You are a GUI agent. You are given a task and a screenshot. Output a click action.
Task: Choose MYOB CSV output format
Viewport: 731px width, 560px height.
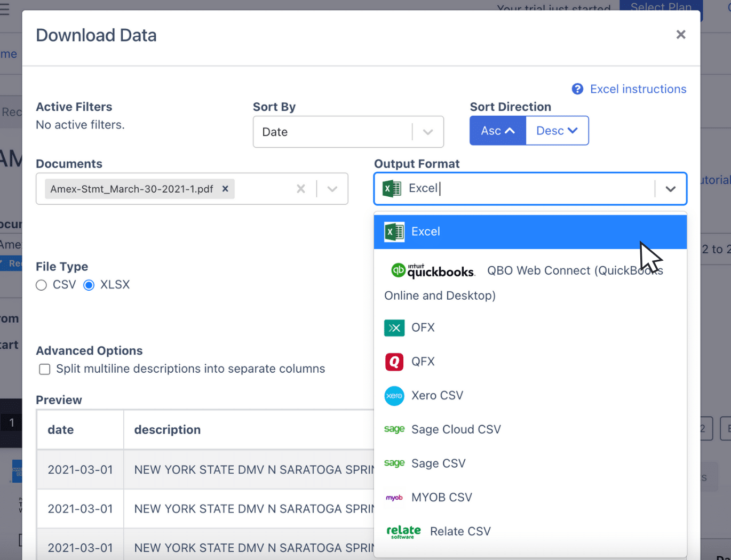pyautogui.click(x=530, y=498)
